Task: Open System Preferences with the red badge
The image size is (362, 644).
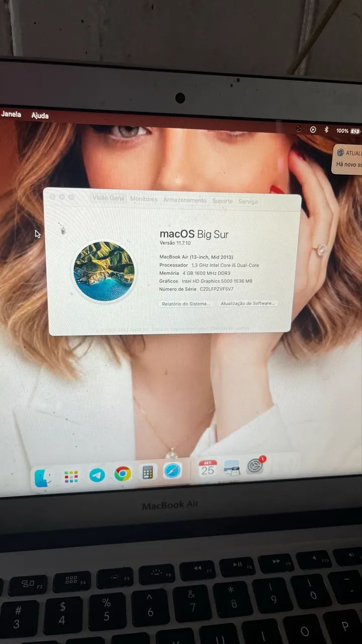Action: pos(255,466)
